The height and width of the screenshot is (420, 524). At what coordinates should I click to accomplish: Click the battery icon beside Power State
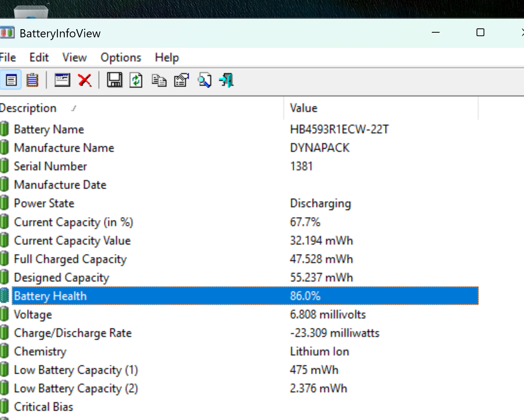tap(4, 203)
